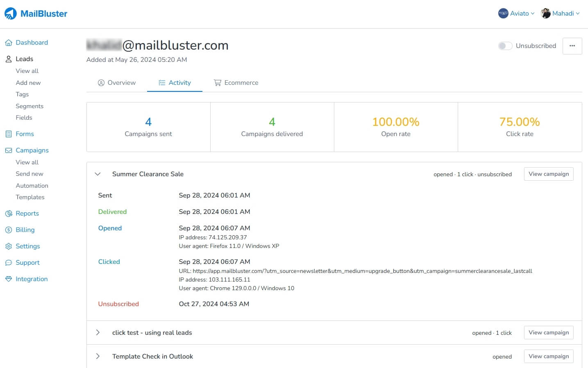The image size is (588, 368).
Task: Open the Settings section
Action: [x=27, y=246]
